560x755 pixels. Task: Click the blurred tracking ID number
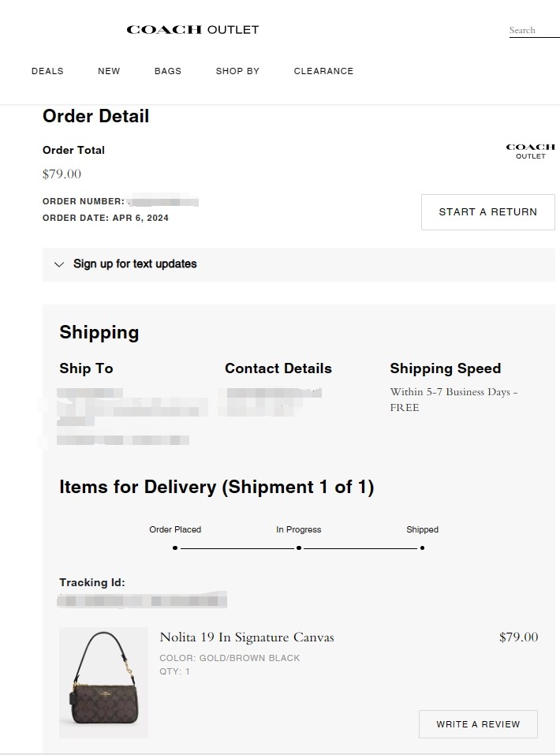[142, 601]
